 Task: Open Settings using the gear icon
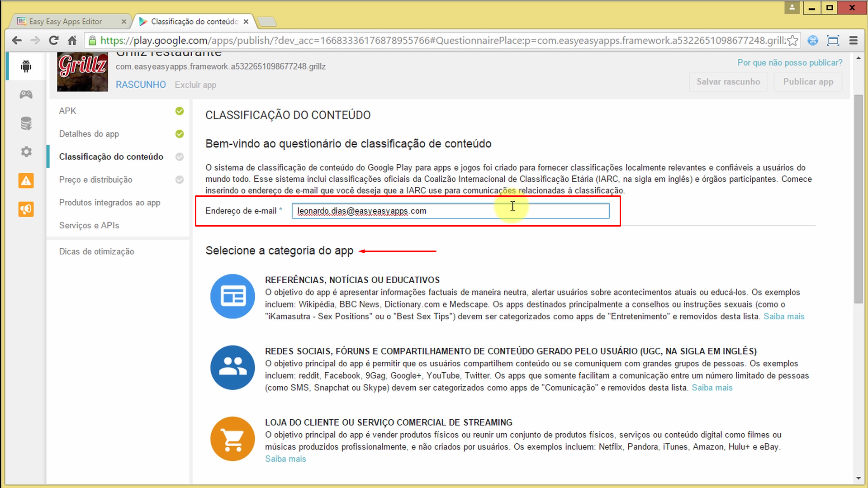(26, 152)
